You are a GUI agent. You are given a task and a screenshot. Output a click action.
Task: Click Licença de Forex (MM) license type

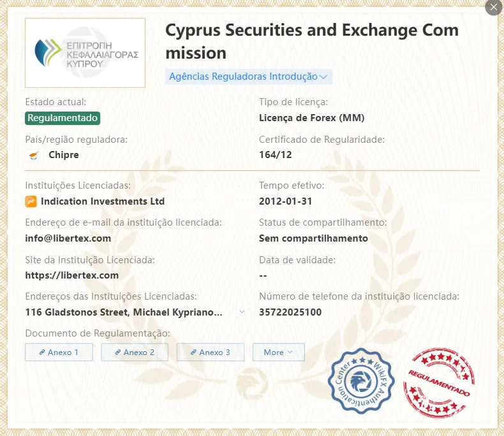312,118
